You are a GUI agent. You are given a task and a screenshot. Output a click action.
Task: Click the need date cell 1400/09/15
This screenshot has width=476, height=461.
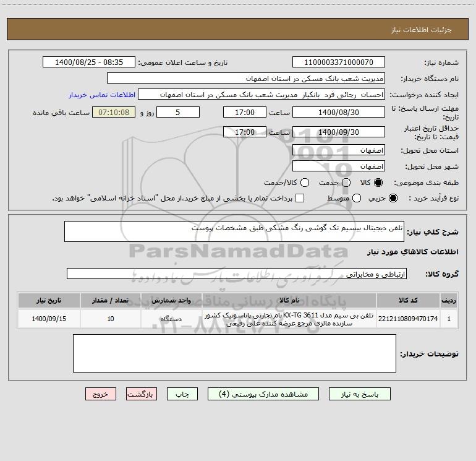(49, 319)
